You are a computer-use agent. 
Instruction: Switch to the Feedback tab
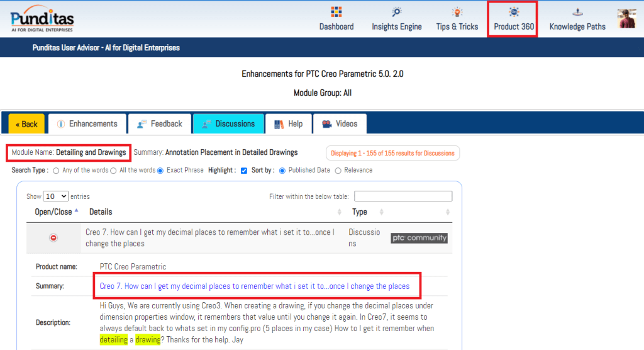tap(159, 124)
